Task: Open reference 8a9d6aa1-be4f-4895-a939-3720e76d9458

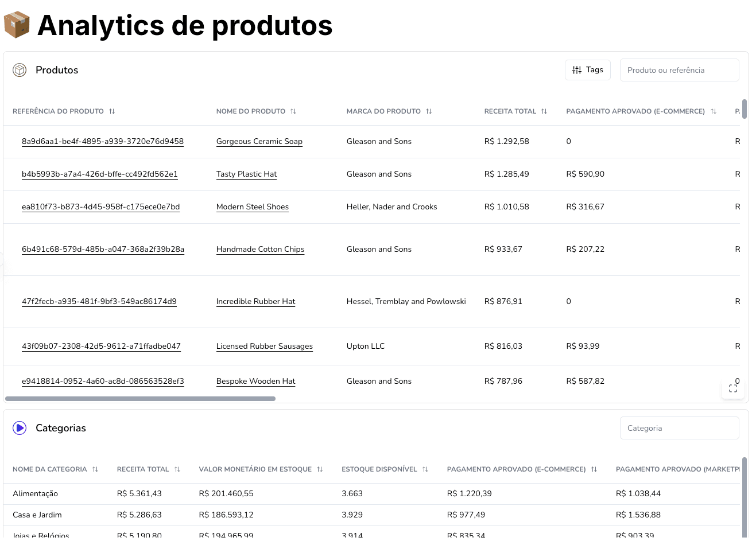Action: (x=103, y=142)
